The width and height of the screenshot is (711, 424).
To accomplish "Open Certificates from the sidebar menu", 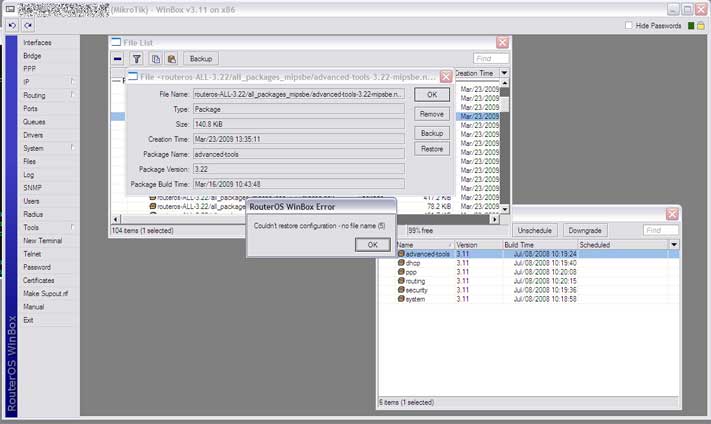I will 39,280.
